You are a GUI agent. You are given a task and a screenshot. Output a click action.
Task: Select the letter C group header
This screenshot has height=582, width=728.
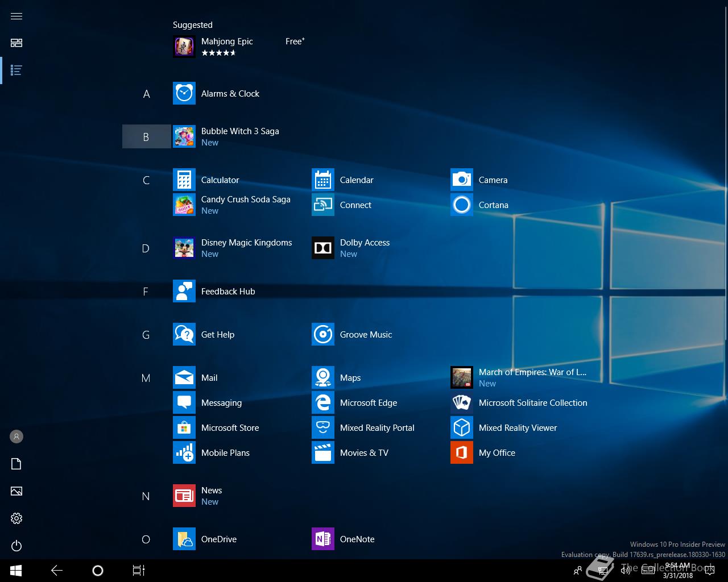tap(146, 180)
